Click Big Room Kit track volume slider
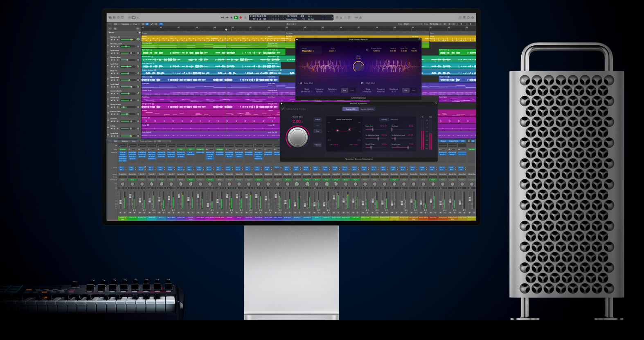 click(x=127, y=40)
